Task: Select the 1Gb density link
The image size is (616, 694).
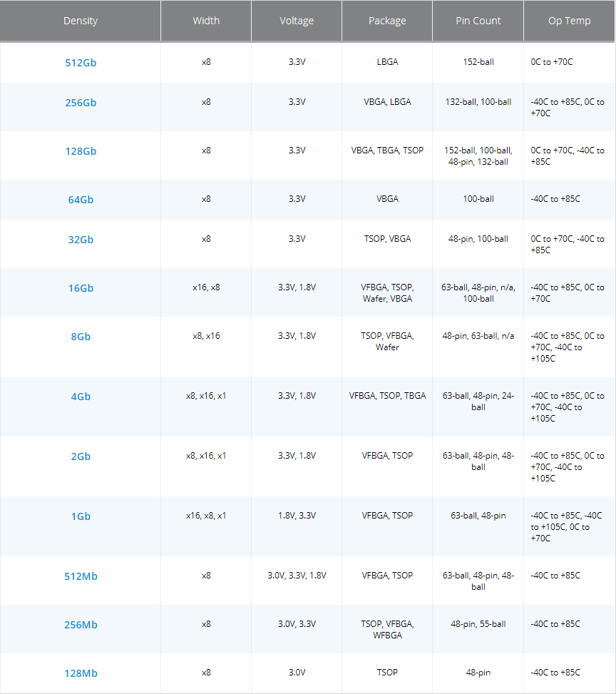Action: click(81, 516)
